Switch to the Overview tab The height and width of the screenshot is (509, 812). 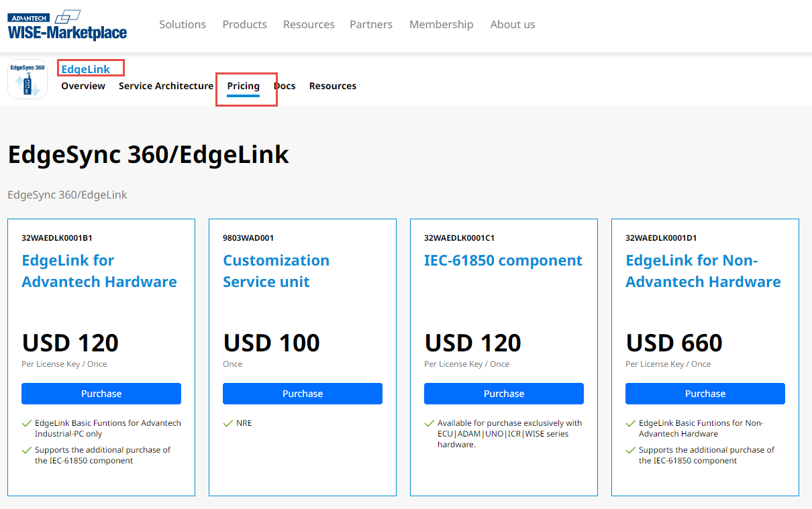pyautogui.click(x=83, y=86)
